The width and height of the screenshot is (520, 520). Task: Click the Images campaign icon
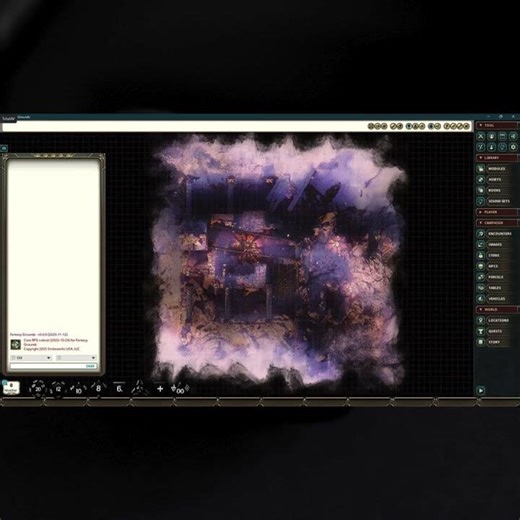pyautogui.click(x=480, y=244)
